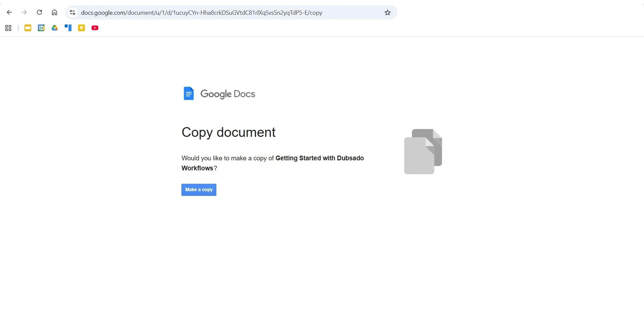Click the 'Copy document' heading
The height and width of the screenshot is (328, 644).
pos(228,132)
